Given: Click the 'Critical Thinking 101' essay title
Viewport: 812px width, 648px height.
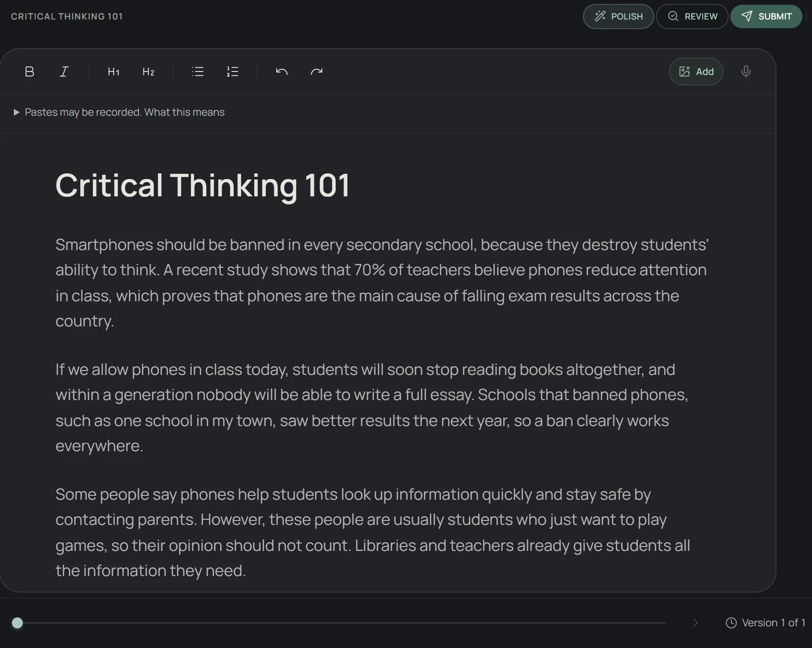Looking at the screenshot, I should coord(203,186).
